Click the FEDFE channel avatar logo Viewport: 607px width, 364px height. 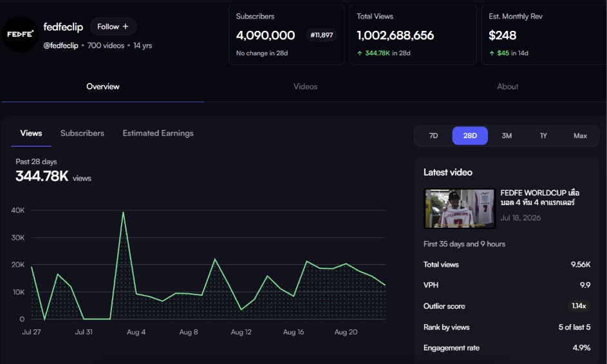click(20, 34)
